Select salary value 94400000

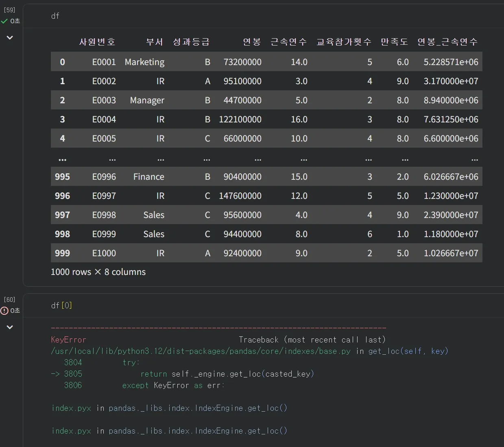(x=242, y=234)
